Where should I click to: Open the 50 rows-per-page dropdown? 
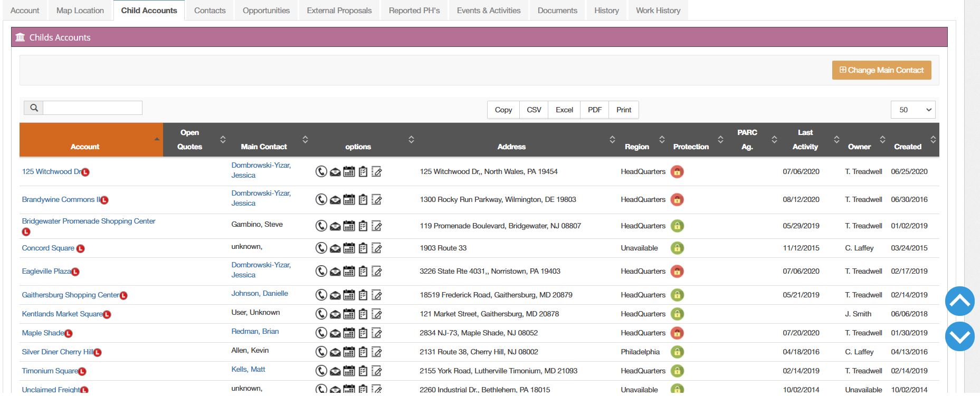click(x=913, y=110)
